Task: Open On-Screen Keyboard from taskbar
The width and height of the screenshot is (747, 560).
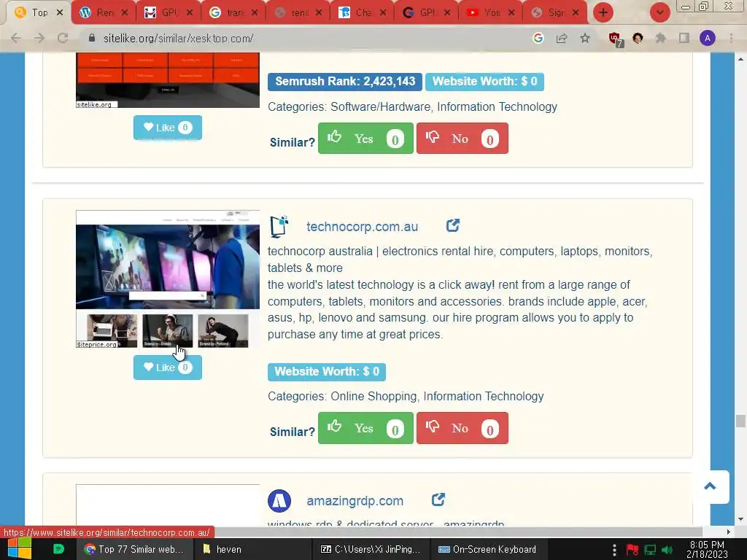Action: click(x=487, y=549)
